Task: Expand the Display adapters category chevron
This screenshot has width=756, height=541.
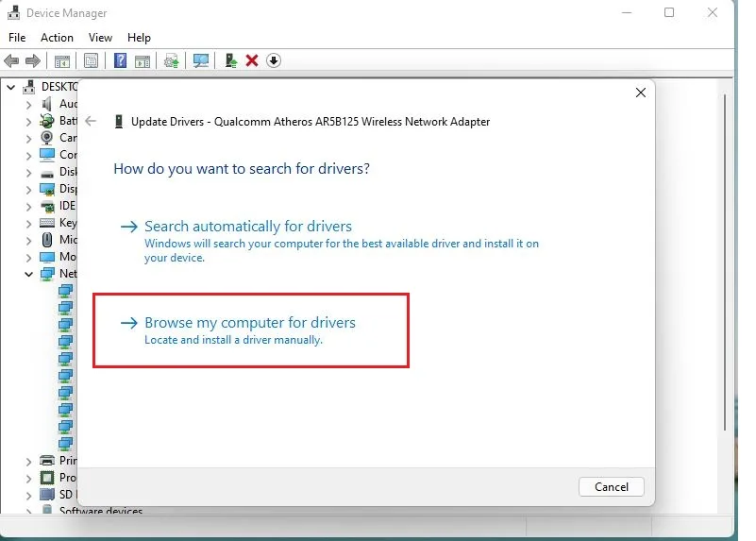Action: [x=28, y=190]
